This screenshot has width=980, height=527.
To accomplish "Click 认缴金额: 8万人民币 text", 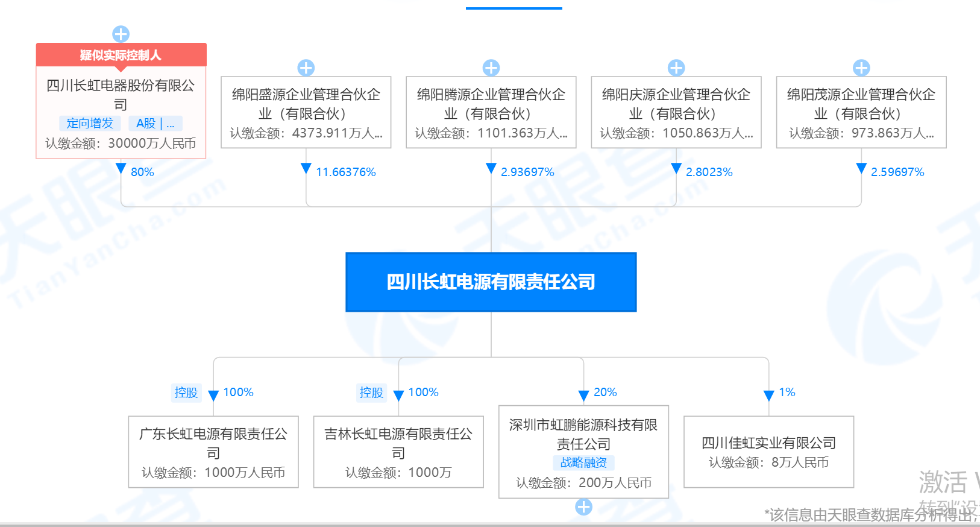I will tap(768, 462).
